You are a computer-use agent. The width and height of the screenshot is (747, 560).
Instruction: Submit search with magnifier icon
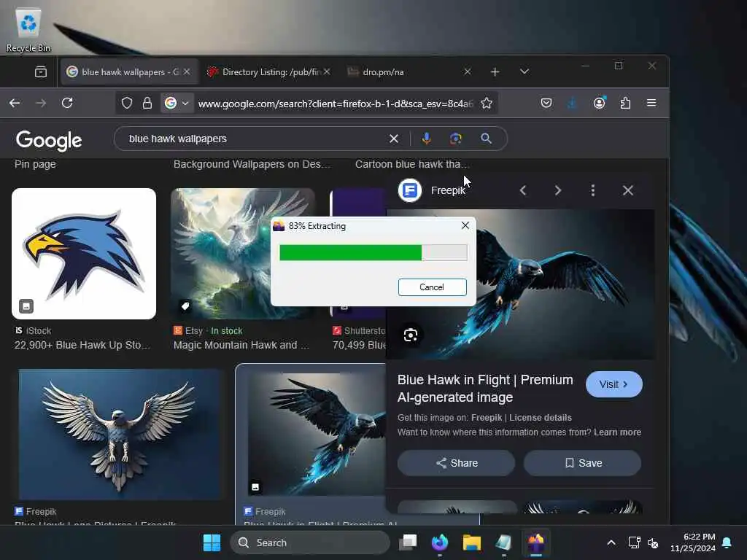point(486,139)
